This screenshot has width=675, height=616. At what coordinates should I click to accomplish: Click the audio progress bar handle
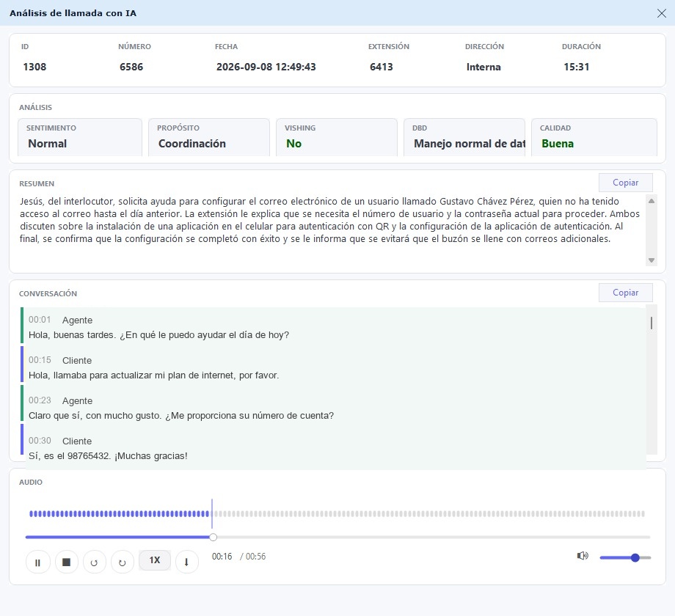[213, 538]
